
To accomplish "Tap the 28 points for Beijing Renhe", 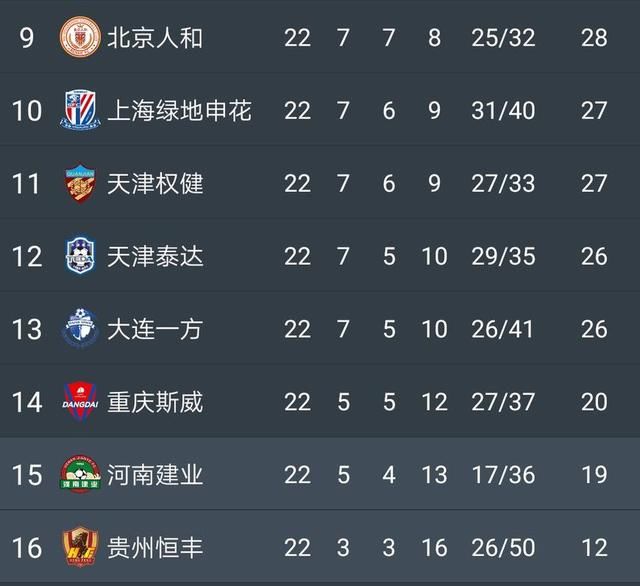I will (594, 38).
